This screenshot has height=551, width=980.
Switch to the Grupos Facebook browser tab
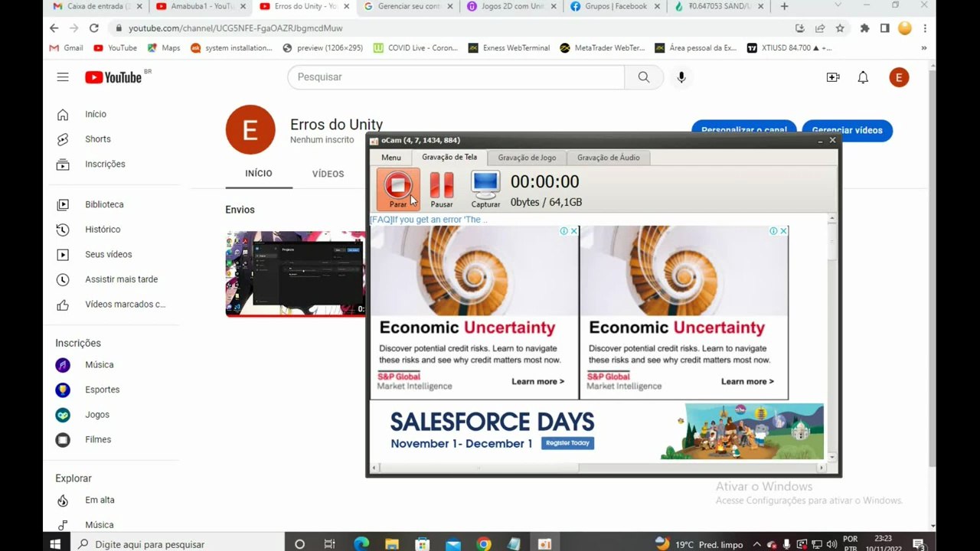[615, 6]
